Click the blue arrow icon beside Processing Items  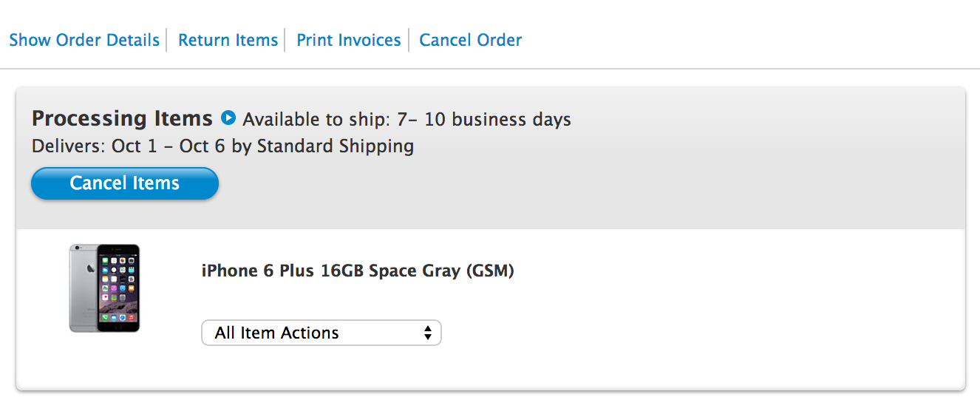pyautogui.click(x=228, y=118)
